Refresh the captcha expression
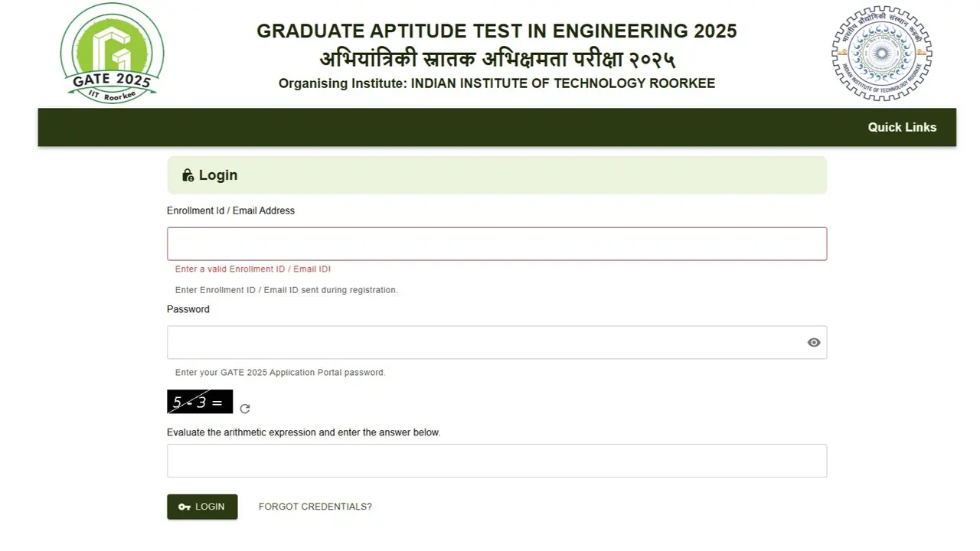 pos(245,409)
